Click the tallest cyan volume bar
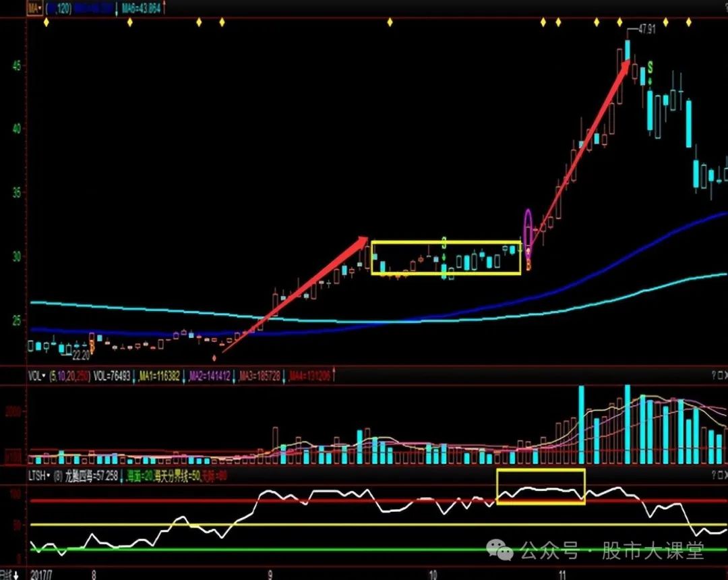 pos(627,425)
